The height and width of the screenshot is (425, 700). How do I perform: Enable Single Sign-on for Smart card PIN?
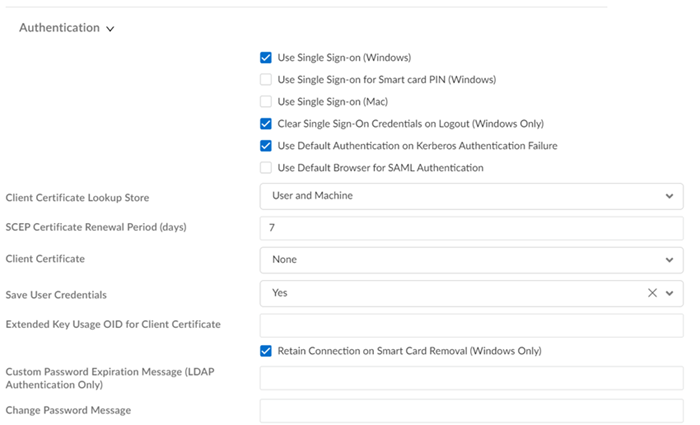tap(266, 79)
